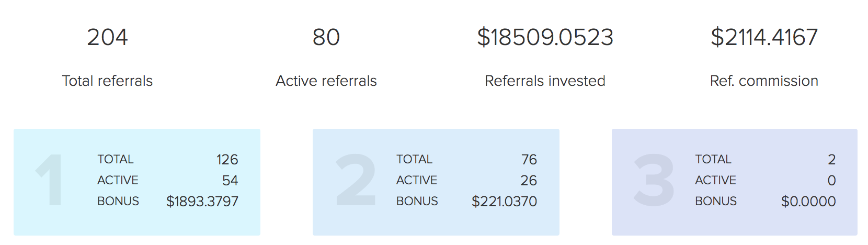
Task: Select level 1 bonus $1893.3797
Action: coord(202,201)
